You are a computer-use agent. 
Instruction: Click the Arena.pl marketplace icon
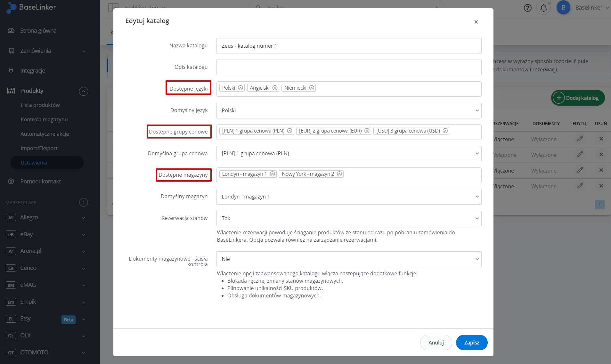[11, 251]
